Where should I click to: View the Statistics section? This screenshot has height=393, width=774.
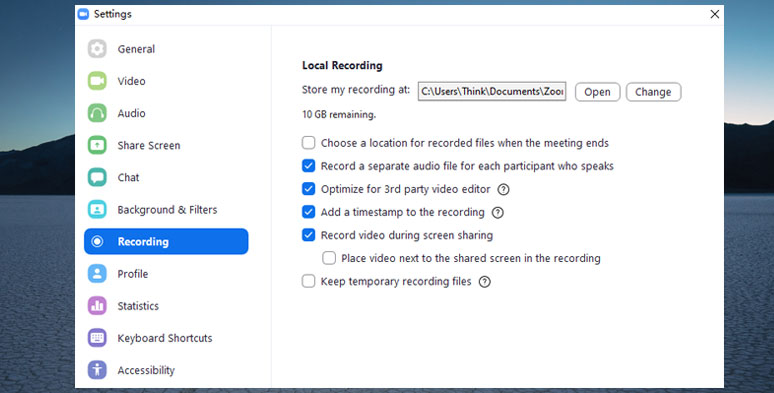(x=166, y=306)
